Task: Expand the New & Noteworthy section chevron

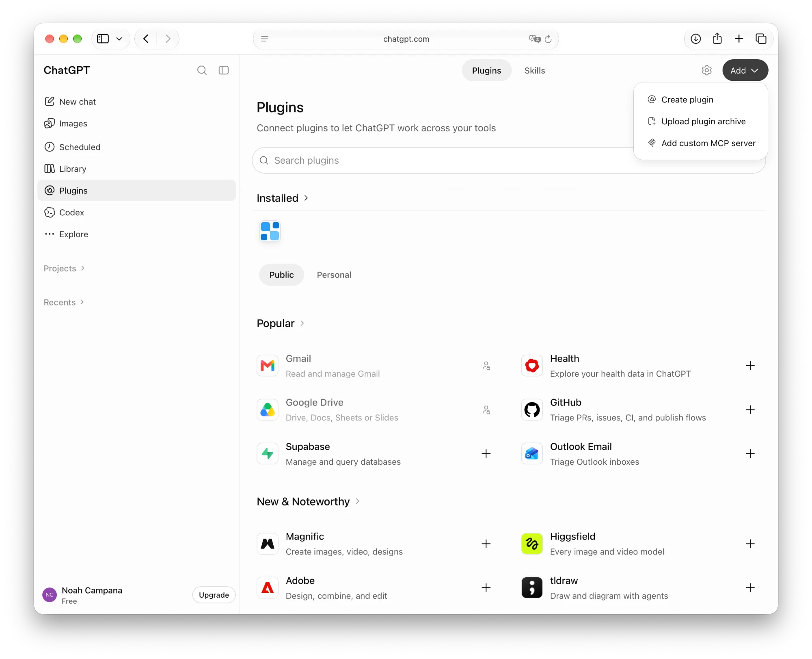Action: click(x=357, y=501)
